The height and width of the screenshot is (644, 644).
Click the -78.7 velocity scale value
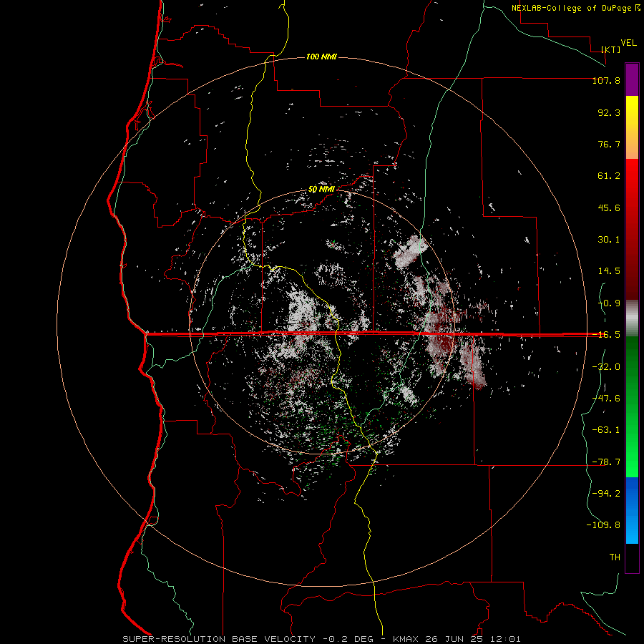point(606,462)
